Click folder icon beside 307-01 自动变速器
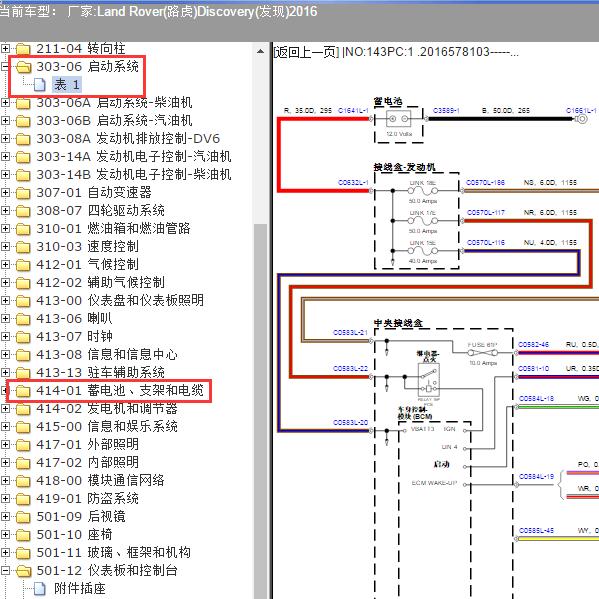This screenshot has height=599, width=599. point(23,193)
